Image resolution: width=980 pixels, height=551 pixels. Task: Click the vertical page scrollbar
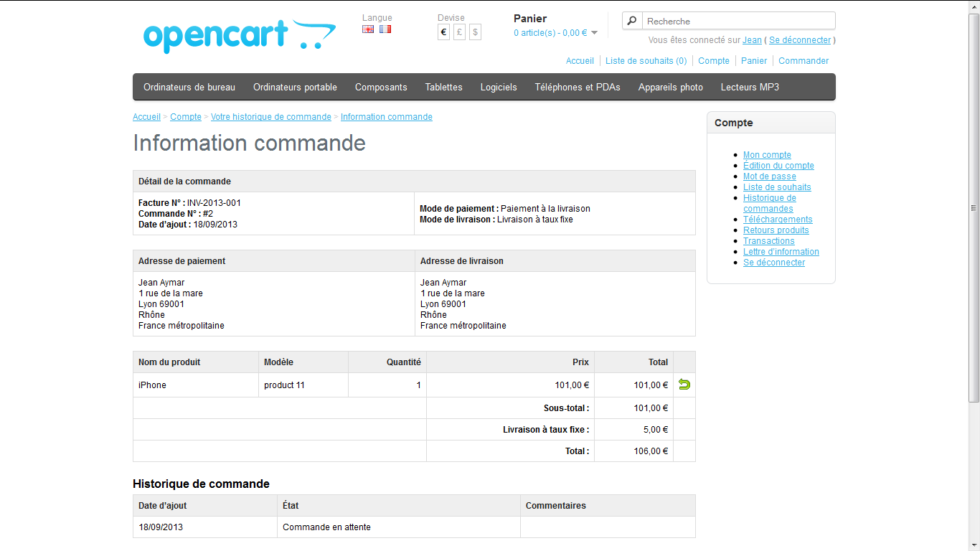974,208
